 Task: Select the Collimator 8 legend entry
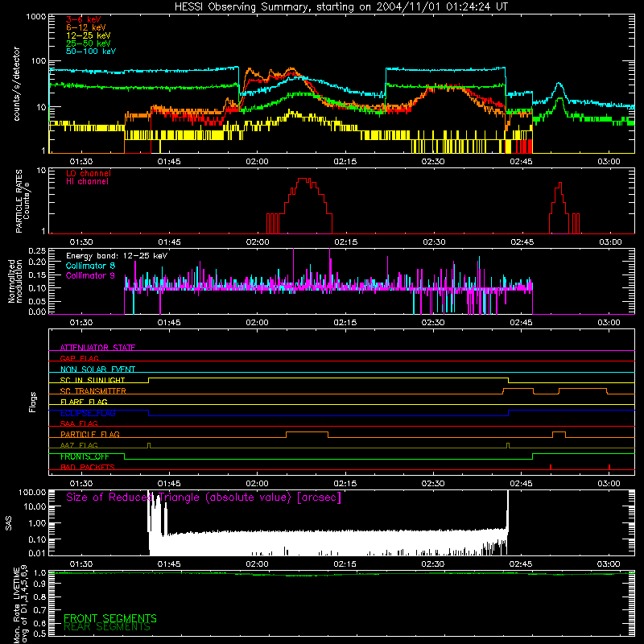coord(90,266)
